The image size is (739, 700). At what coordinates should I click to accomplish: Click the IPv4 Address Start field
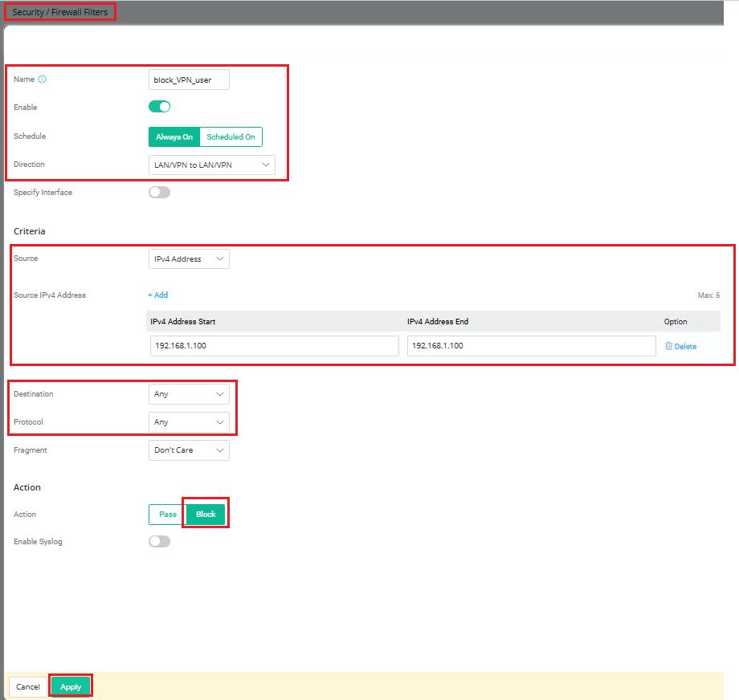274,346
